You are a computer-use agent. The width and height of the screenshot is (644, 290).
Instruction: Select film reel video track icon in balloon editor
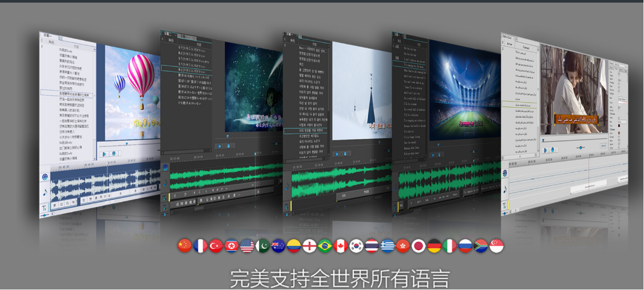coord(45,177)
